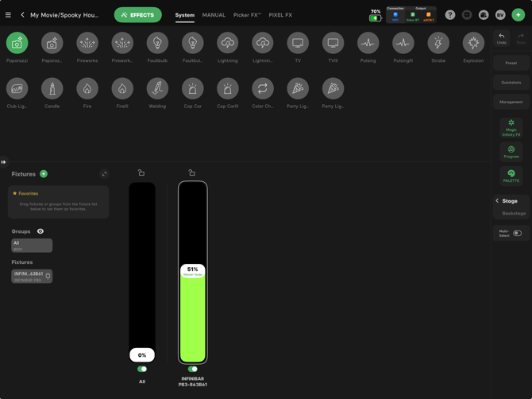Go back from My Movie/Spooky House

pyautogui.click(x=22, y=15)
